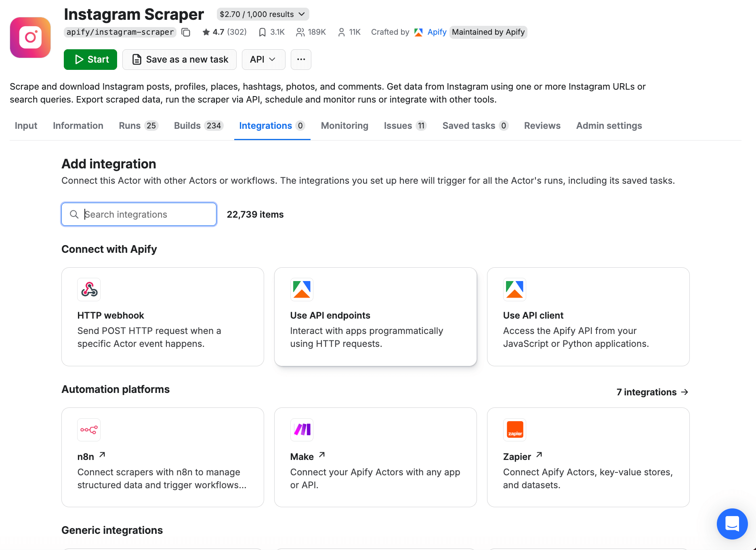The width and height of the screenshot is (756, 550).
Task: Open the chat support bubble
Action: tap(732, 524)
